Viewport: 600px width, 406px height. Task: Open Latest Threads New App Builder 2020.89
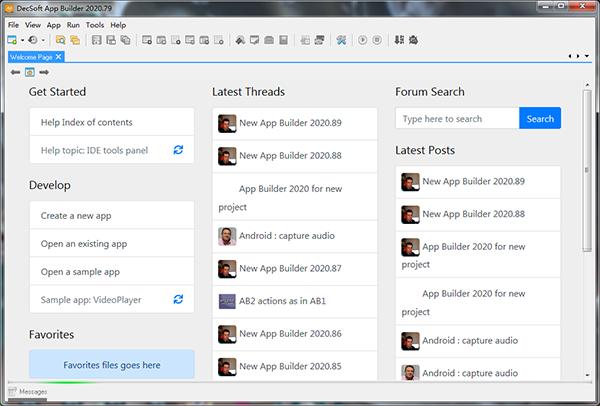pos(295,124)
